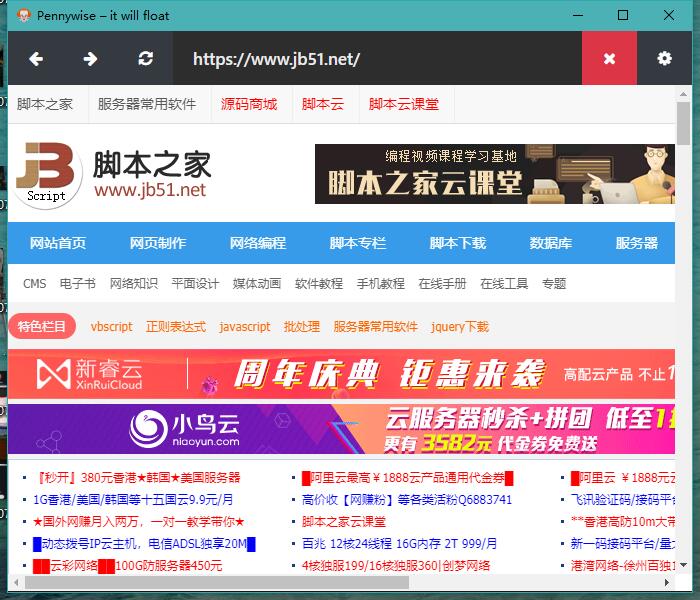Viewport: 700px width, 600px height.
Task: Focus the URL field showing https://www.jb51.net/
Action: (377, 58)
